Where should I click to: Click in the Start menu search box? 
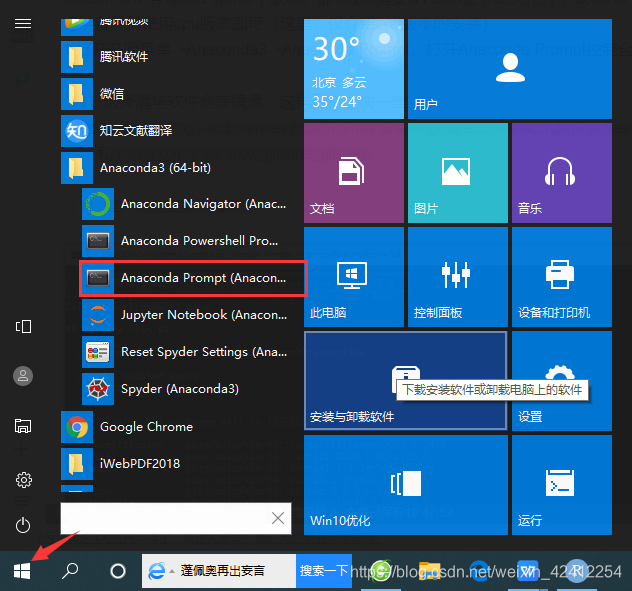tap(176, 518)
